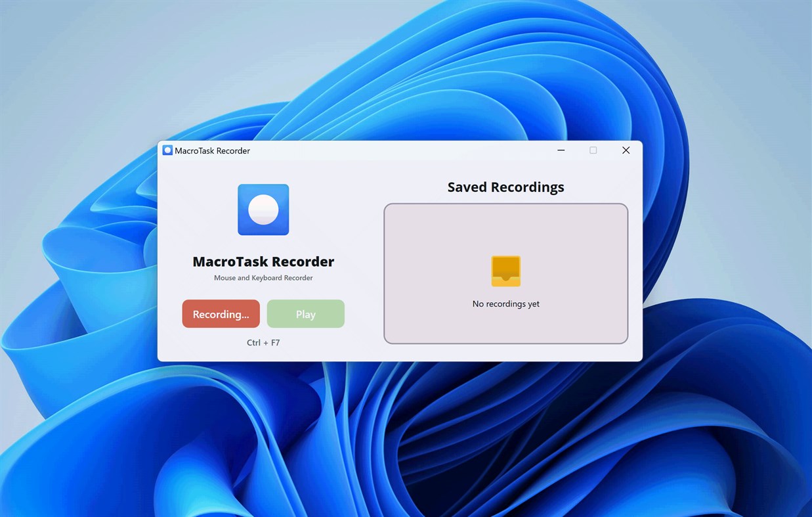Click the Saved Recordings heading
Screen dimensions: 812x517
coord(505,187)
